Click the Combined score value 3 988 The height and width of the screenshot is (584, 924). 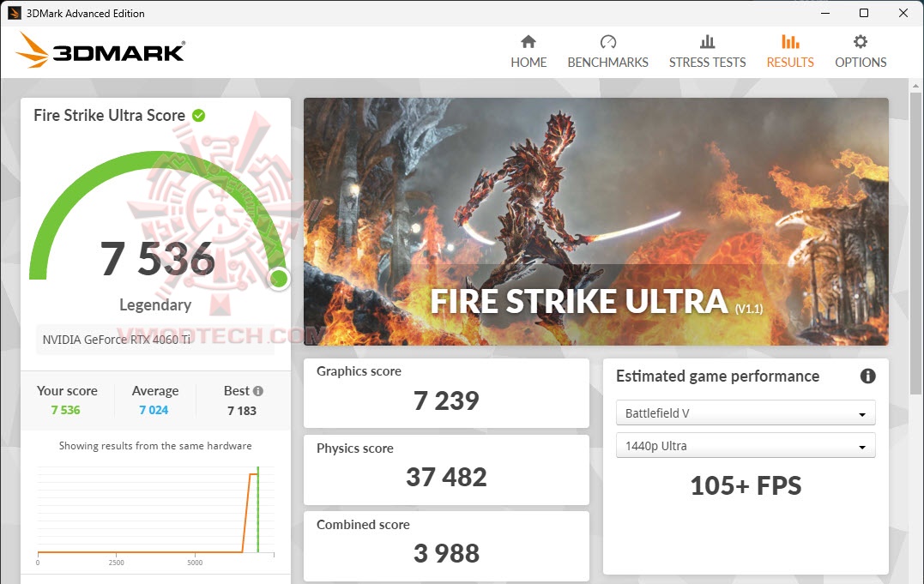[446, 553]
